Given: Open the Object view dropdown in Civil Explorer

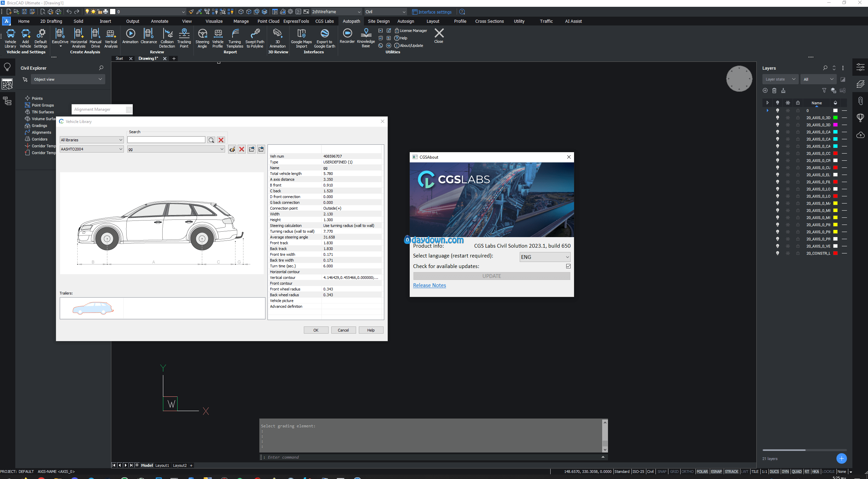Looking at the screenshot, I should (68, 79).
